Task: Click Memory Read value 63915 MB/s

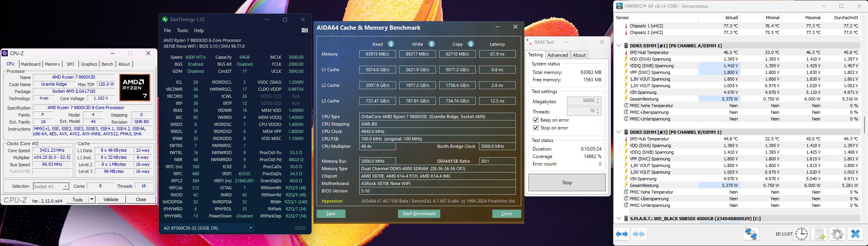Action: click(x=378, y=54)
